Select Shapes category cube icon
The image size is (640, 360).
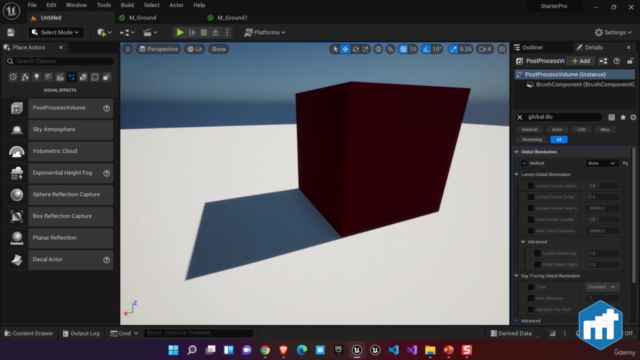coord(48,77)
